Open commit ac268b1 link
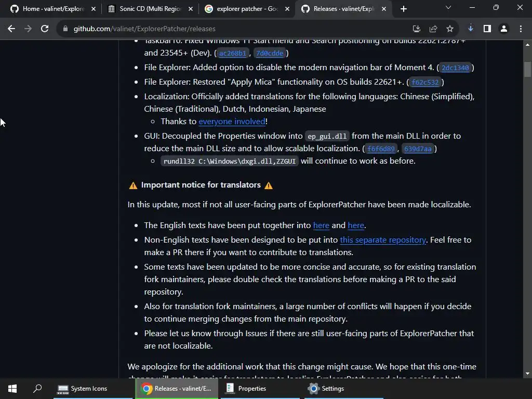The width and height of the screenshot is (532, 399). pyautogui.click(x=232, y=54)
